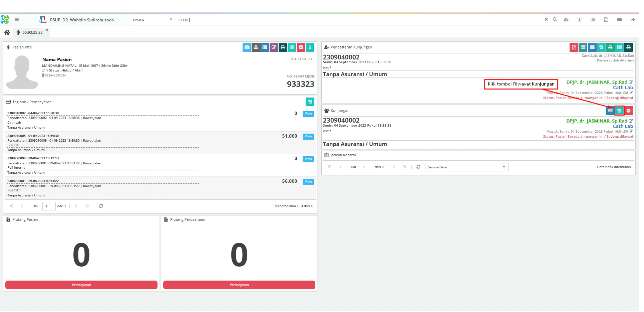Show patient information with the i icon
644x312 pixels.
coord(310,47)
